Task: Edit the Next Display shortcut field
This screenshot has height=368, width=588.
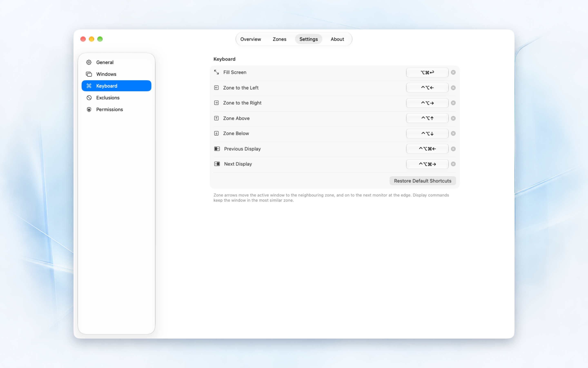Action: click(427, 164)
